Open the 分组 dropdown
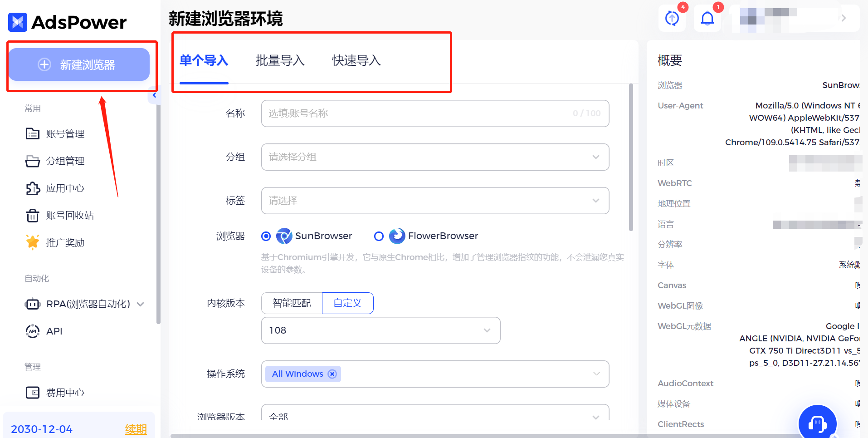The height and width of the screenshot is (438, 868). pyautogui.click(x=435, y=157)
